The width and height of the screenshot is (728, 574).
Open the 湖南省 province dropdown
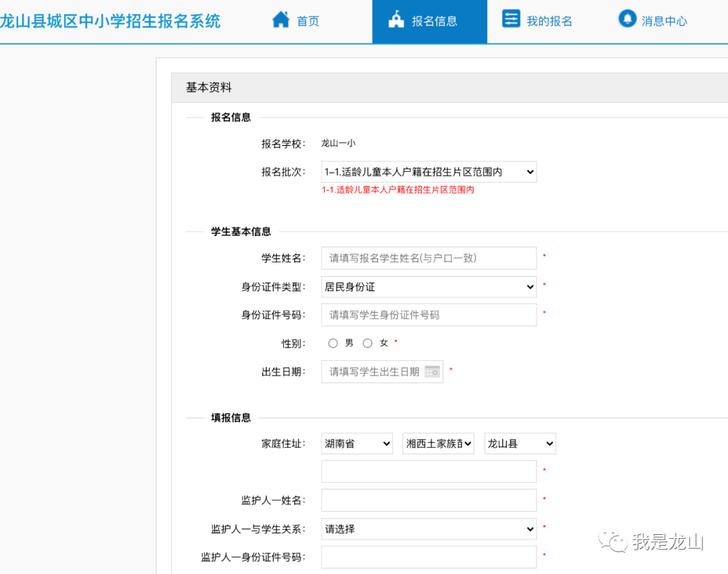[x=357, y=444]
